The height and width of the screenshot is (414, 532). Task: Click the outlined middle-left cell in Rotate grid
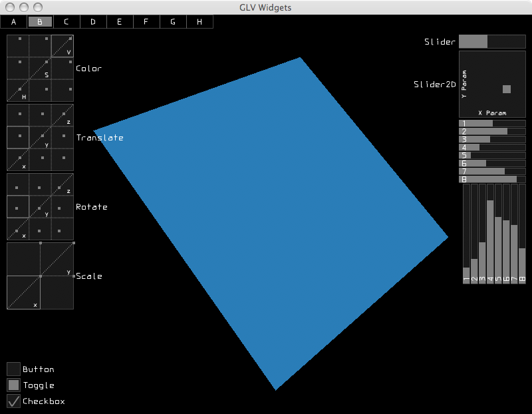click(x=18, y=207)
